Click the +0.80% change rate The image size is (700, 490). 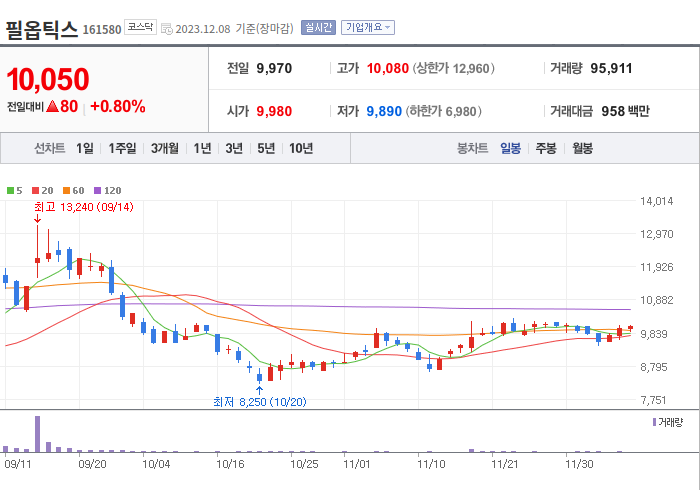click(x=118, y=107)
